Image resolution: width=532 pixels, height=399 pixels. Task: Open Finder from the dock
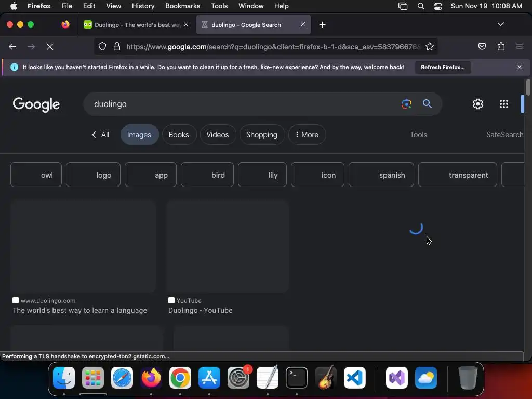[64, 378]
